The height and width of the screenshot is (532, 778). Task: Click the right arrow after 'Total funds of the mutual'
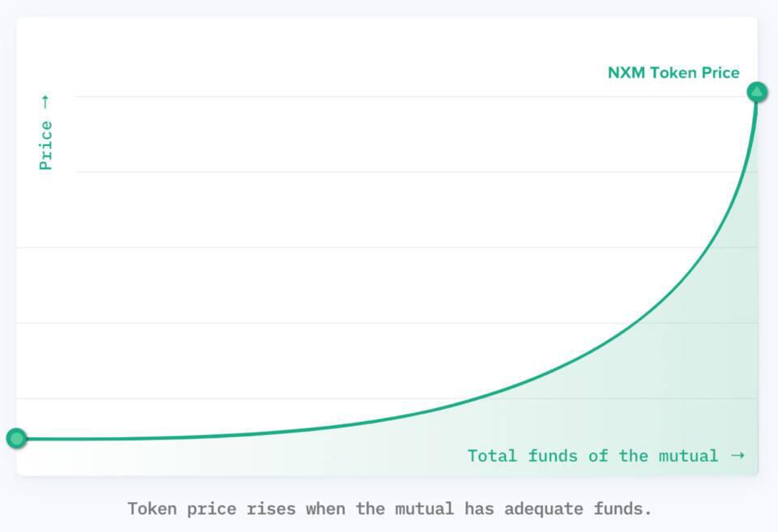pyautogui.click(x=737, y=455)
